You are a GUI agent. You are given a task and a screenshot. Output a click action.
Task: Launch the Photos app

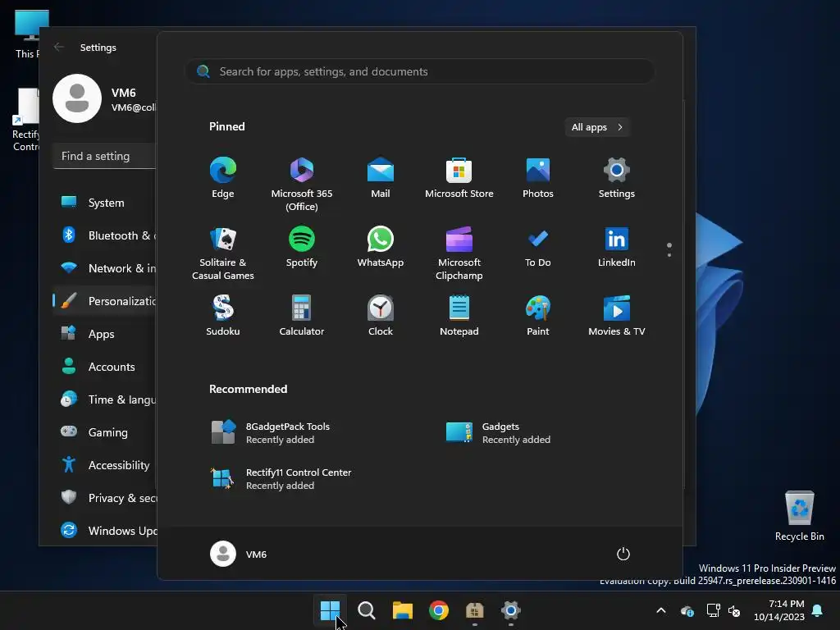(538, 178)
